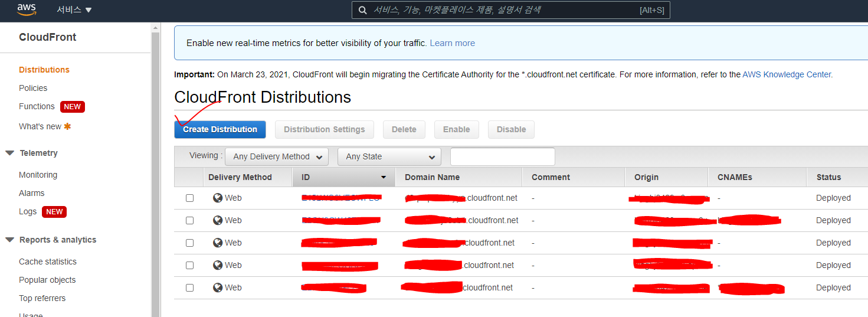868x317 pixels.
Task: Click the Delete button
Action: pos(404,129)
